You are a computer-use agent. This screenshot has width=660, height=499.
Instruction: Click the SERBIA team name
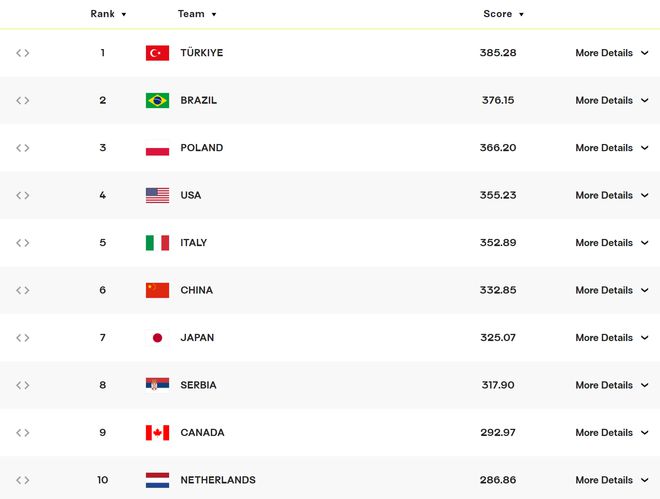coord(198,385)
